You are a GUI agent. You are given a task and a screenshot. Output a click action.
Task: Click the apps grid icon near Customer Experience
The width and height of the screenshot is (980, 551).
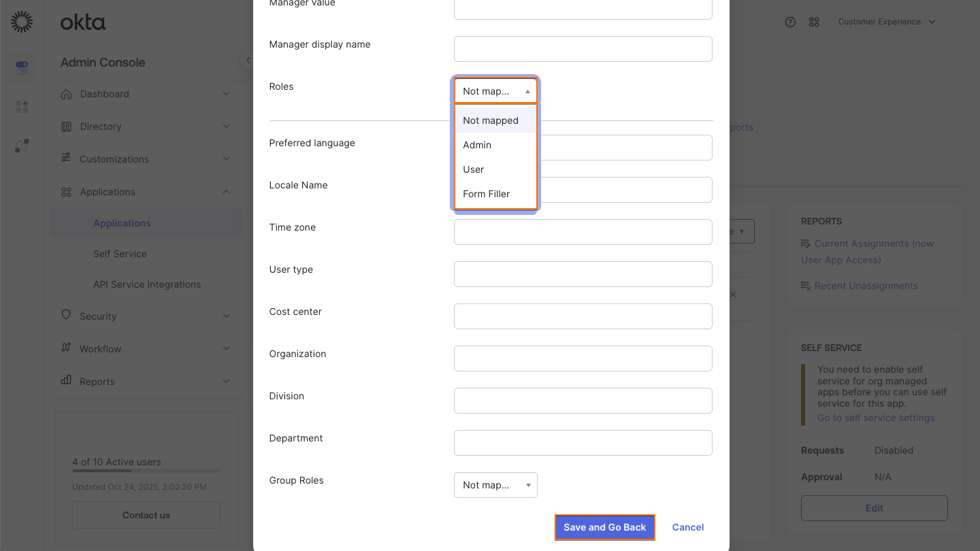(814, 22)
